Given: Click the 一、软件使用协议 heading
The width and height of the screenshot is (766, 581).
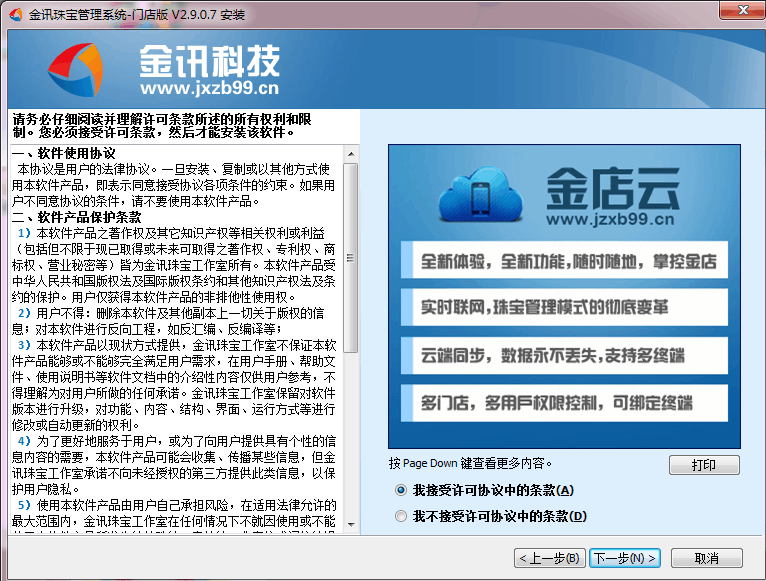Looking at the screenshot, I should coord(64,153).
